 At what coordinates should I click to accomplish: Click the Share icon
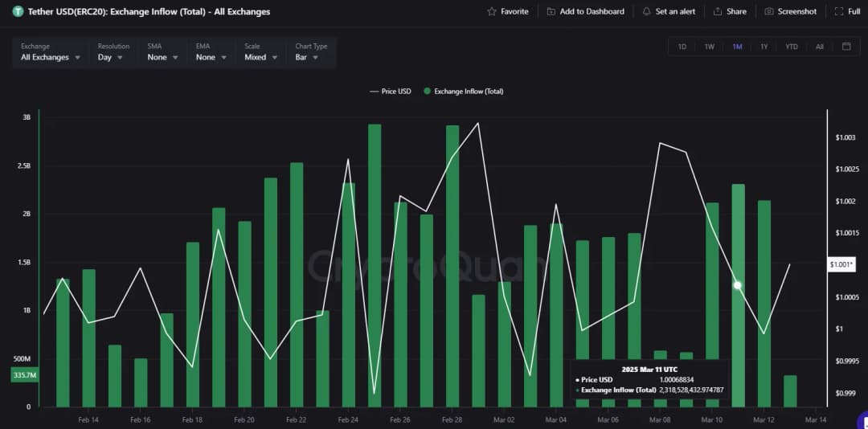point(717,12)
